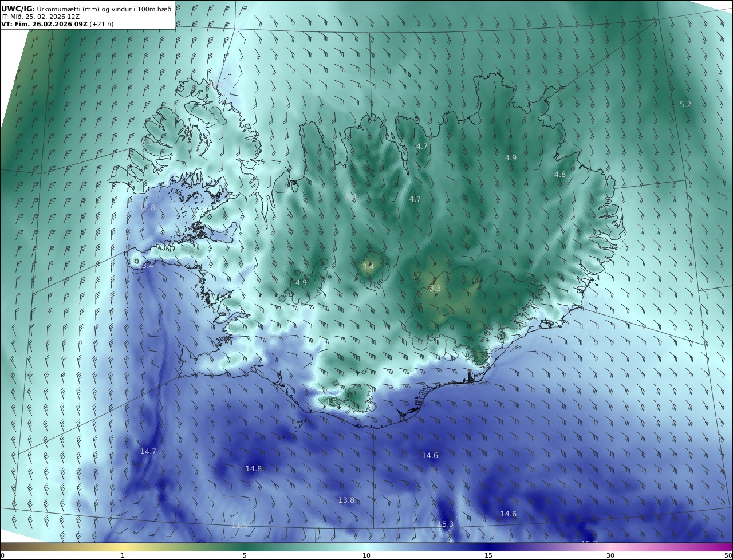Click the 15.3 value label over the sea
Screen dimensions: 733x560
tap(445, 524)
